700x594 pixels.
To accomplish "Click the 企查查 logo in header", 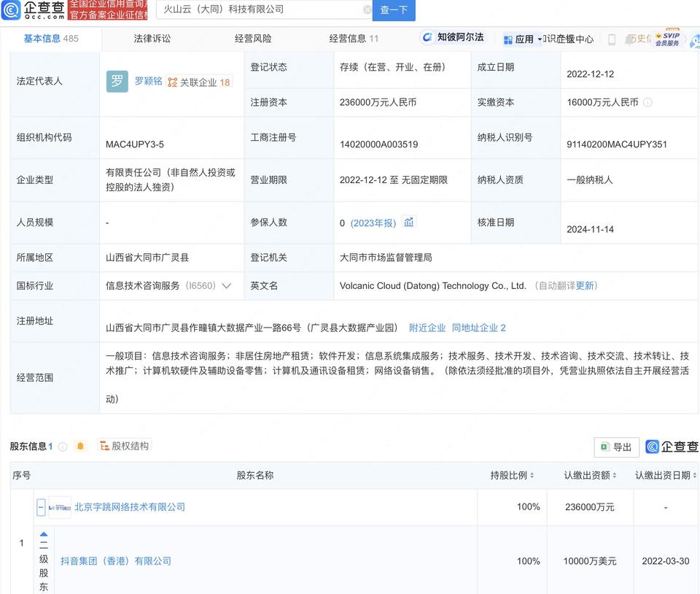I will pos(33,9).
